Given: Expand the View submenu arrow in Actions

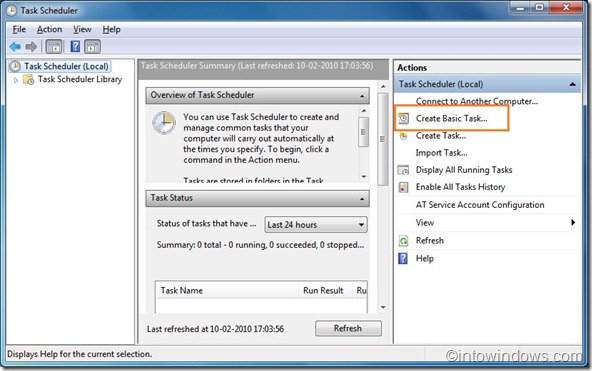Looking at the screenshot, I should 573,223.
